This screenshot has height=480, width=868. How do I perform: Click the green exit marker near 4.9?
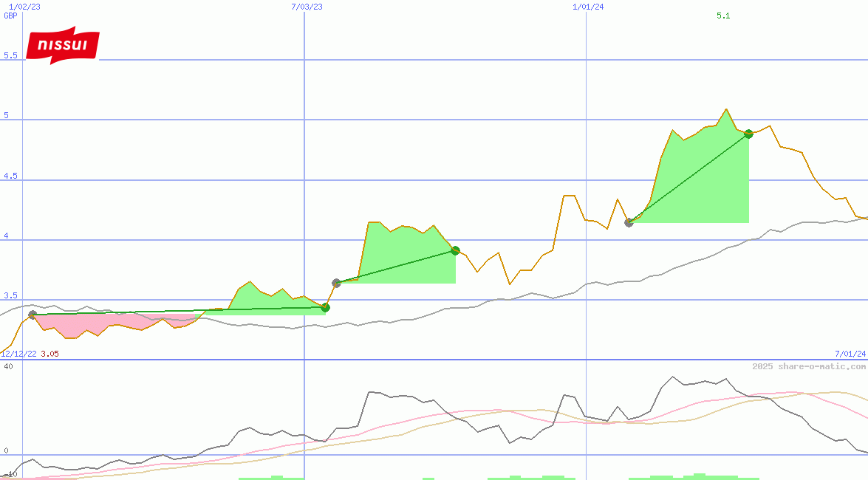748,134
